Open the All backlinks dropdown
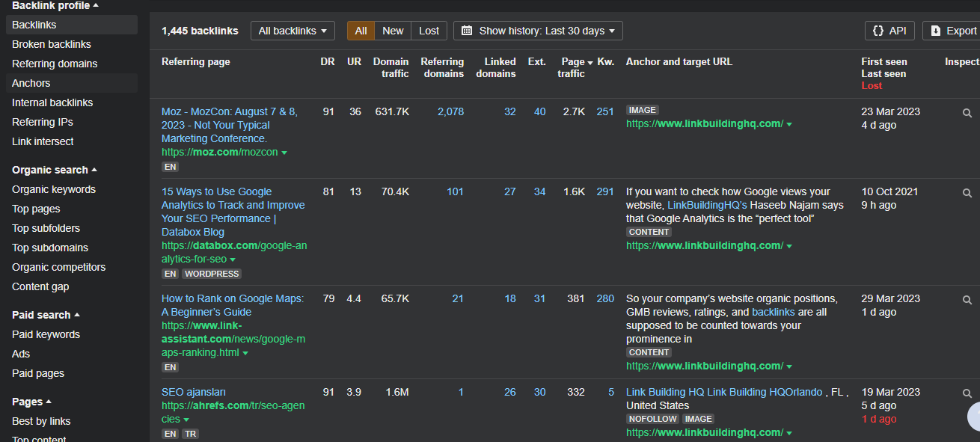980x442 pixels. 293,31
